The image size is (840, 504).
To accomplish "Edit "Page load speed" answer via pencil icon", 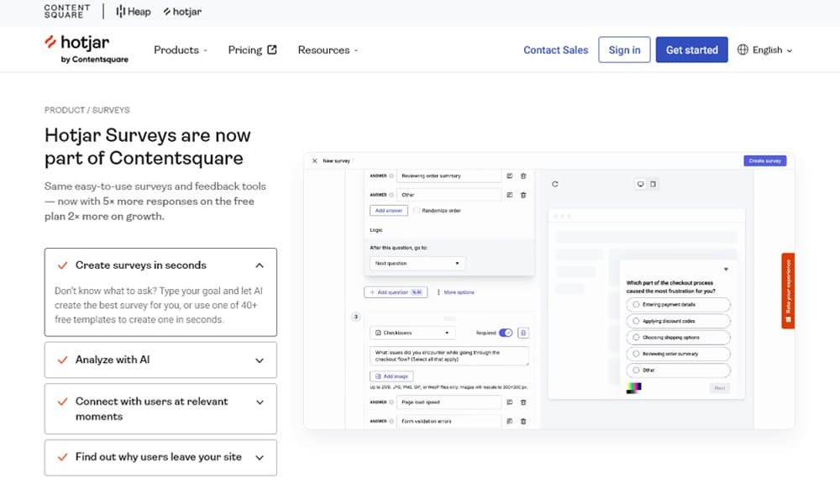I will click(509, 402).
